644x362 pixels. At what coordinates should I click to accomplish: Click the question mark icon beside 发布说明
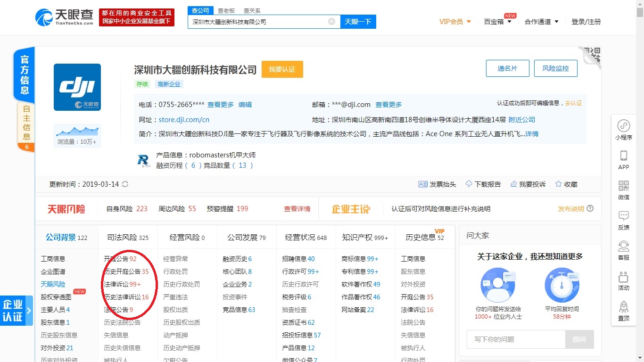590,209
